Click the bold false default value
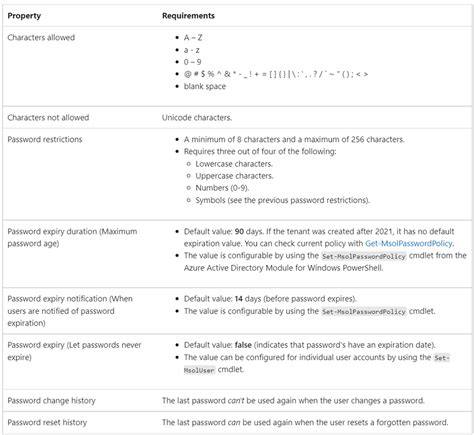 tap(243, 345)
